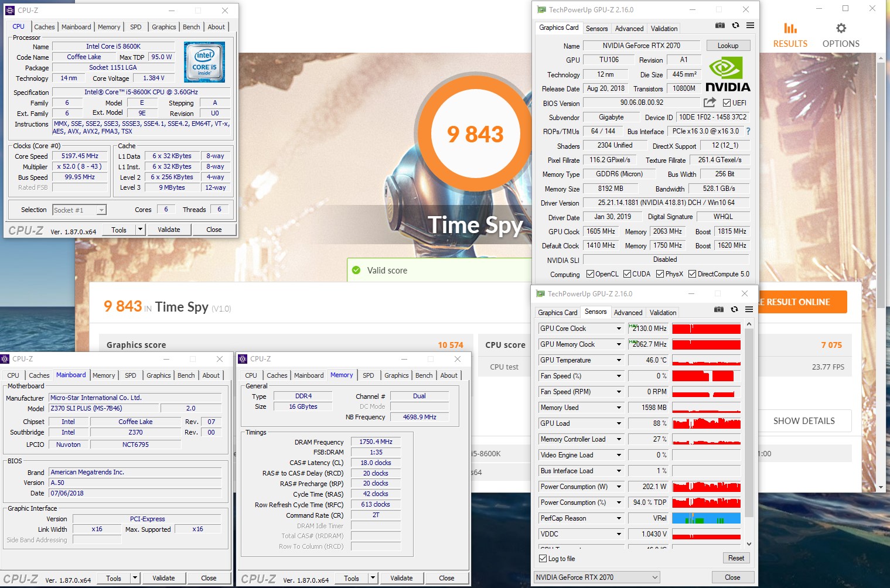
Task: Click the BIOS share/export icon in GPU-Z
Action: [710, 102]
